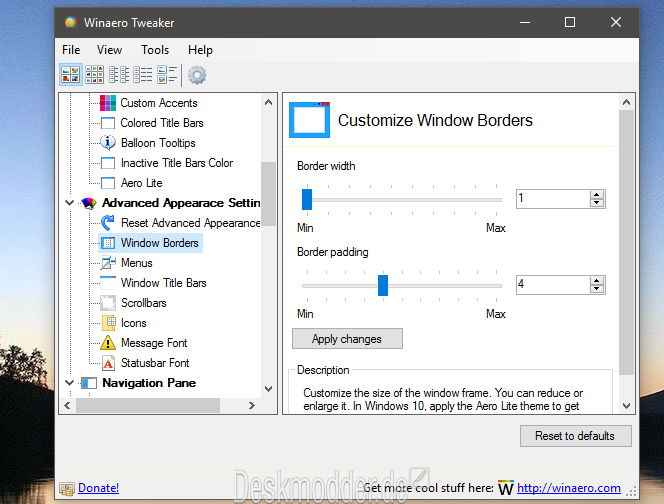
Task: Select Window Title Bars tree item
Action: pos(163,283)
